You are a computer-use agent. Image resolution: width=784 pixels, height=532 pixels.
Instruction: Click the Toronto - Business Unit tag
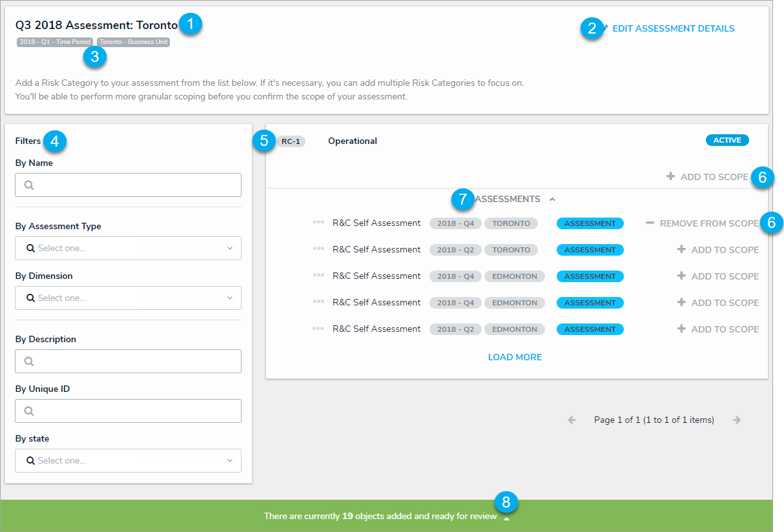point(133,42)
